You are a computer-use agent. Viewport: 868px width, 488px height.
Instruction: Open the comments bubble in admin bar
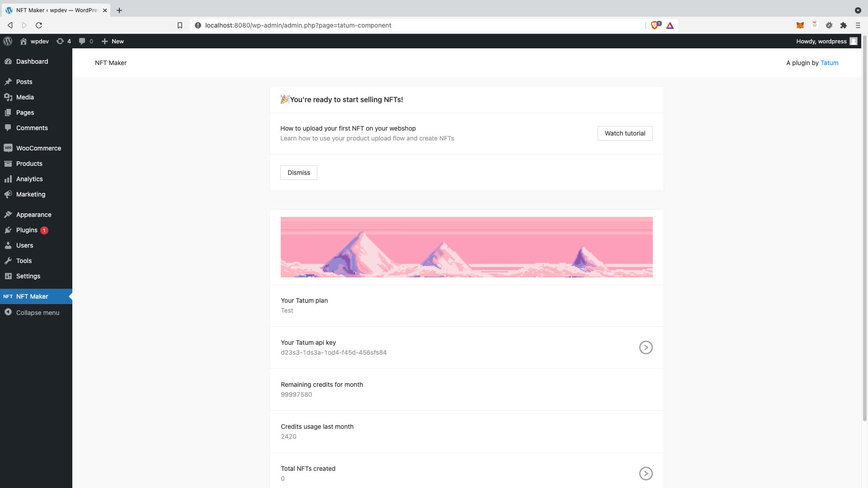[86, 41]
